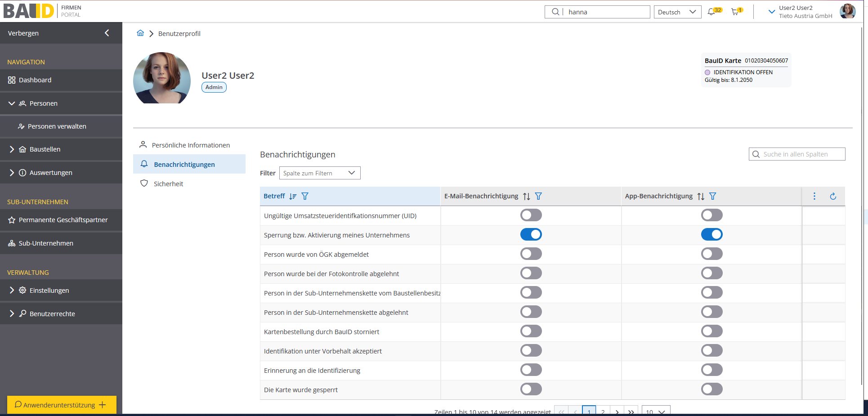Click the BauID Firmen Portal logo
The image size is (868, 416).
click(x=42, y=11)
